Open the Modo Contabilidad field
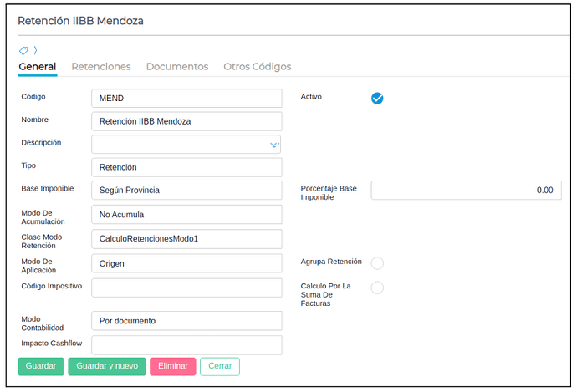 [x=186, y=321]
